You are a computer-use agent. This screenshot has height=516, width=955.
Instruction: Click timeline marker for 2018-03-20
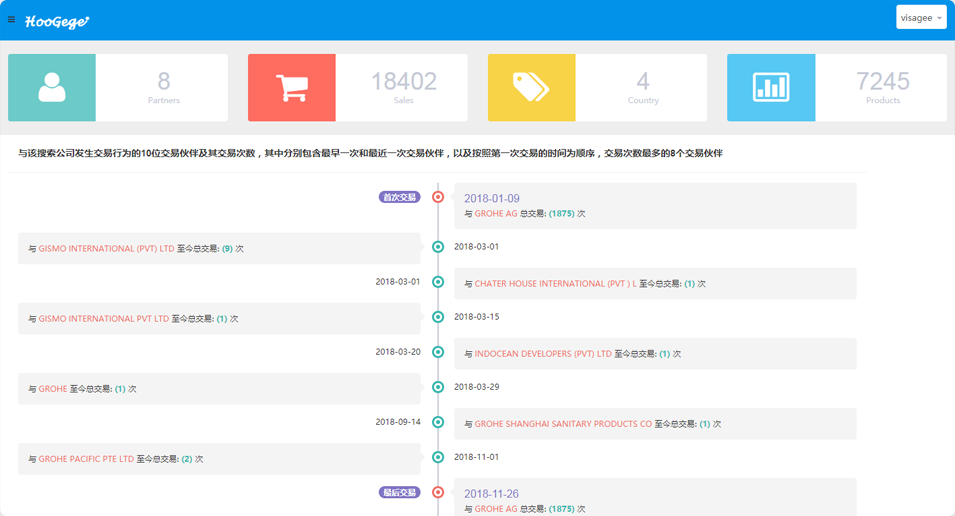[438, 352]
